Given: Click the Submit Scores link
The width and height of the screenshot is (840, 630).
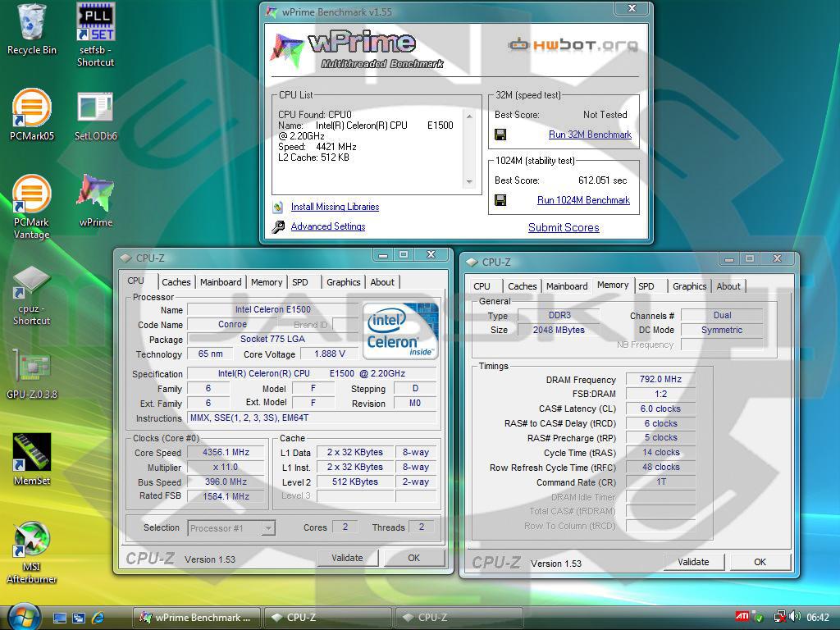Looking at the screenshot, I should pyautogui.click(x=564, y=228).
